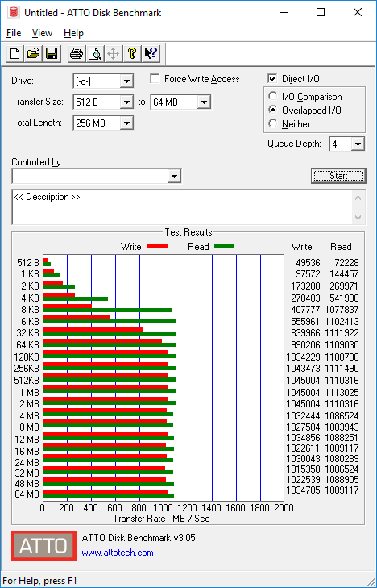Expand the Transfer Size 512 B dropdown
This screenshot has width=377, height=588.
tap(127, 102)
